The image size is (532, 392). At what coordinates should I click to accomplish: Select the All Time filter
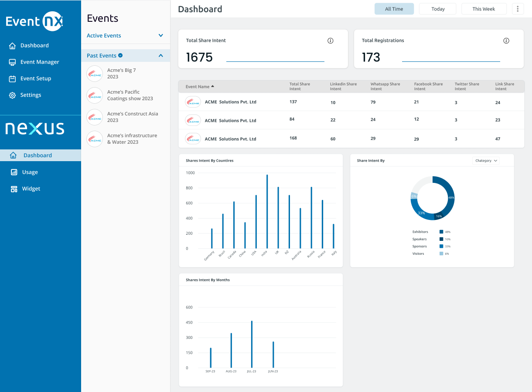click(394, 9)
